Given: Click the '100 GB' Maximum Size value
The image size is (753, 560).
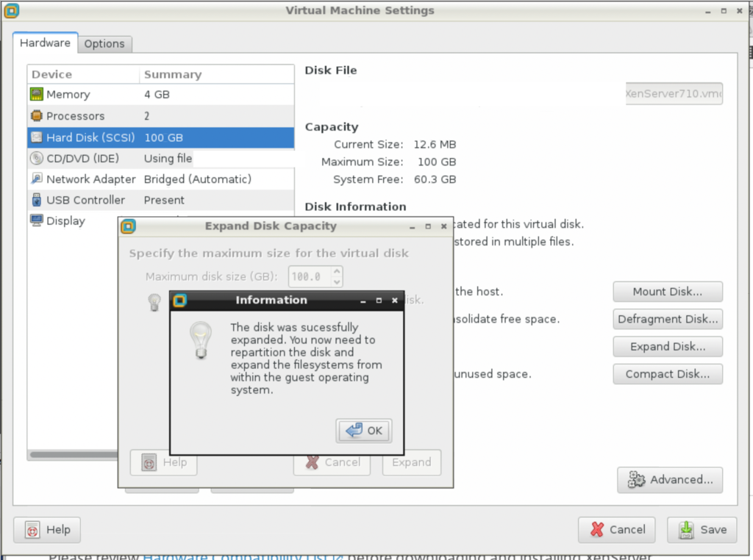Looking at the screenshot, I should (x=437, y=162).
